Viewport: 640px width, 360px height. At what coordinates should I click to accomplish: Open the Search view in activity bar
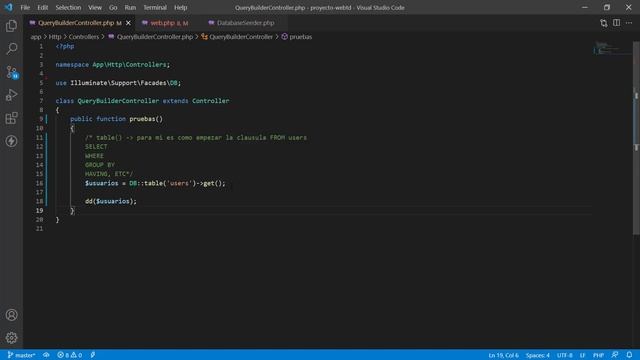coord(11,49)
